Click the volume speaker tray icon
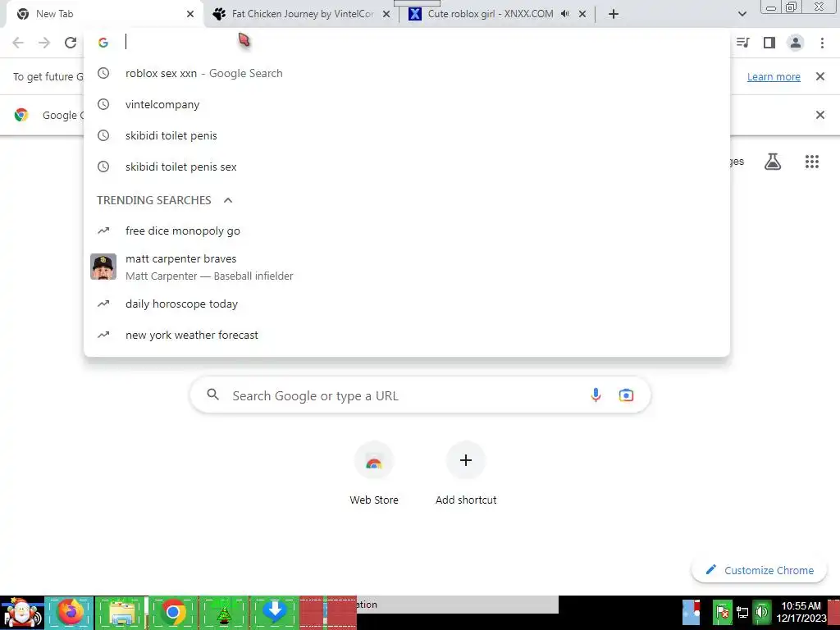 760,612
